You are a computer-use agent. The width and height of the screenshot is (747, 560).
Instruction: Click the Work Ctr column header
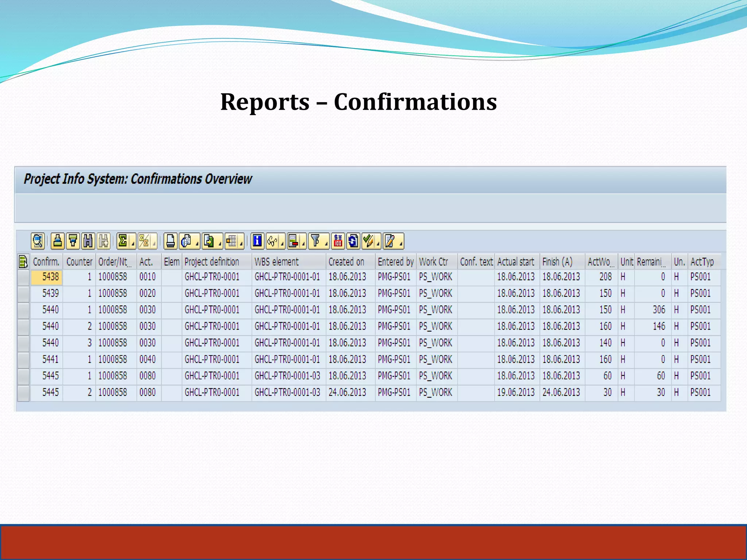point(437,261)
